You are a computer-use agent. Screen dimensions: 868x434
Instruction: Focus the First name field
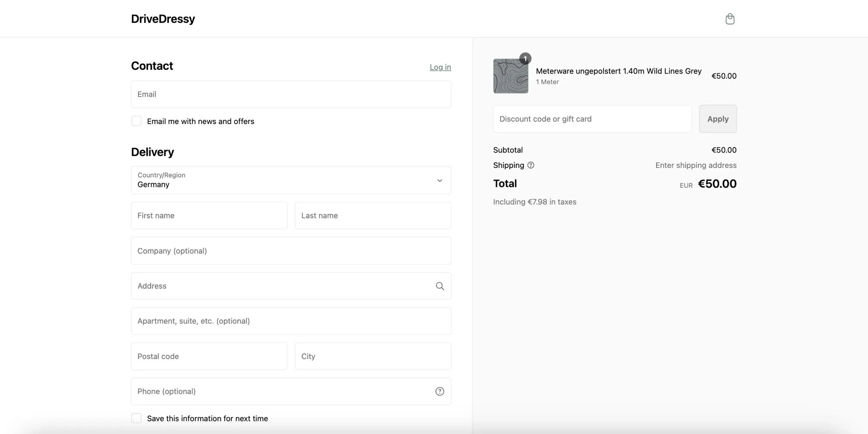click(x=209, y=216)
